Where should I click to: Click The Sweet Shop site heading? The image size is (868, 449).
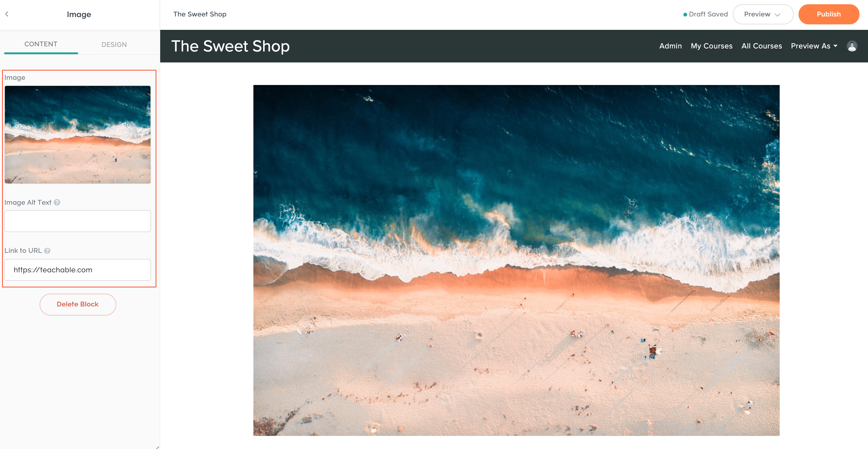click(x=231, y=46)
